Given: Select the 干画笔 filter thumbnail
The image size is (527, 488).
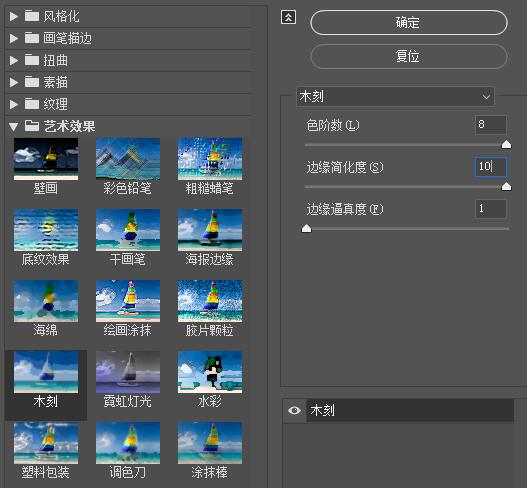Looking at the screenshot, I should (x=128, y=230).
